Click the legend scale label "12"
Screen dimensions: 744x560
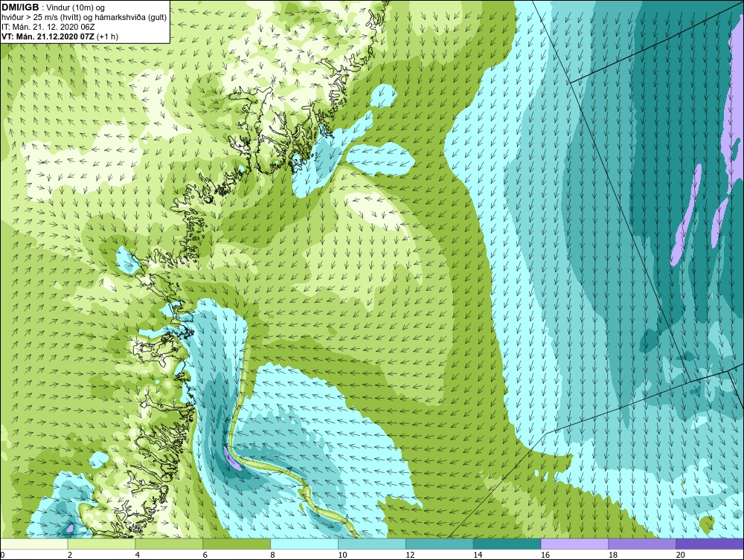tap(410, 555)
